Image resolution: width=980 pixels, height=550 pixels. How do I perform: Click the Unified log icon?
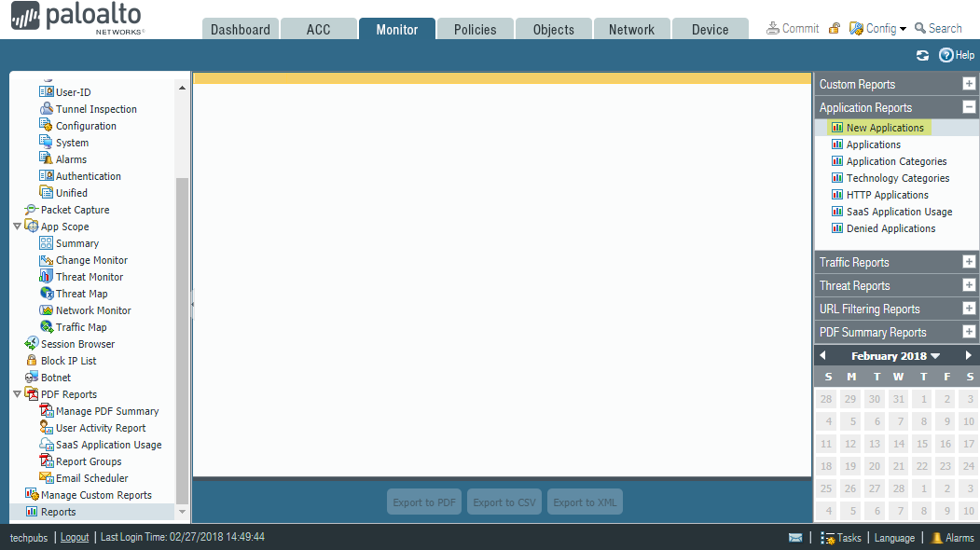[x=47, y=192]
